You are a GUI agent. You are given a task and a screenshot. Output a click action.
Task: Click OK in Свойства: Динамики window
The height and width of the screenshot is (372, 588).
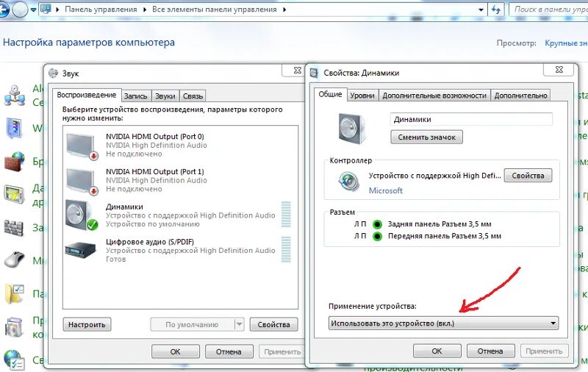tap(437, 351)
